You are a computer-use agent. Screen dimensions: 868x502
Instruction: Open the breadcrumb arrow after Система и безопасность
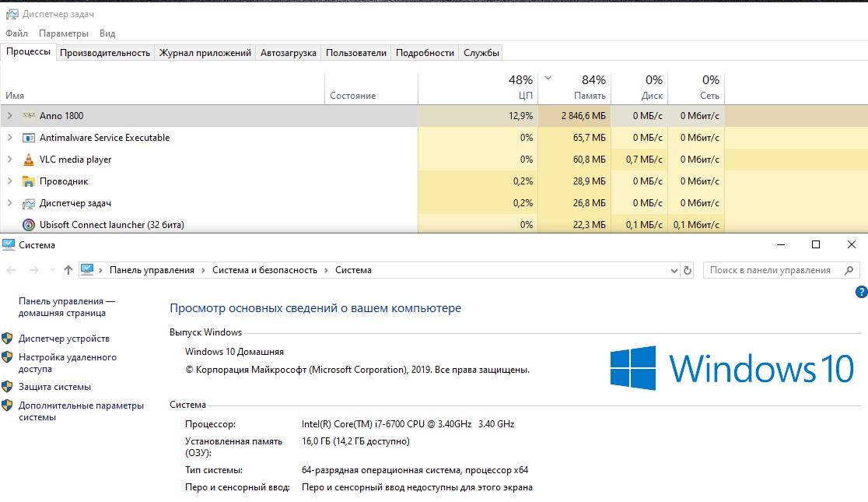coord(326,270)
